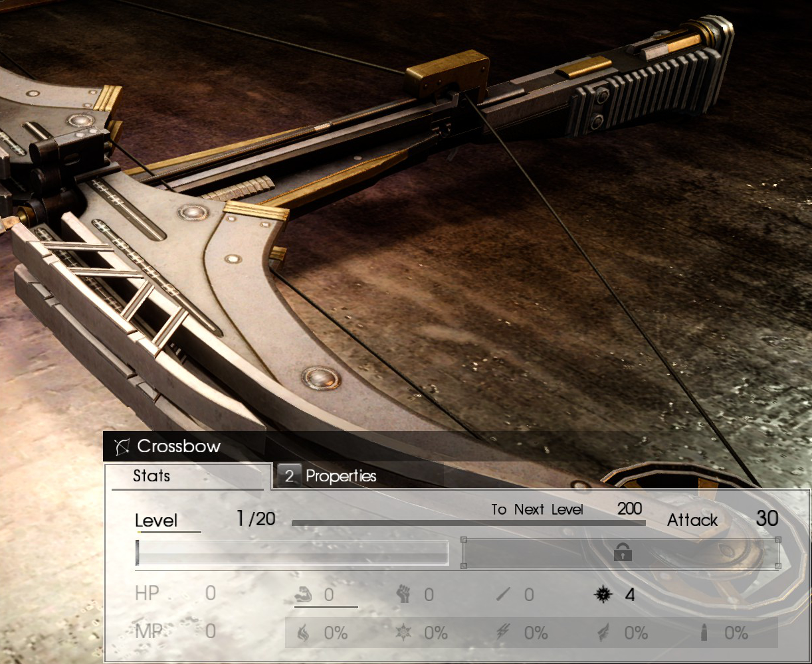The width and height of the screenshot is (812, 664).
Task: Click the starburst stat value 4
Action: (630, 594)
